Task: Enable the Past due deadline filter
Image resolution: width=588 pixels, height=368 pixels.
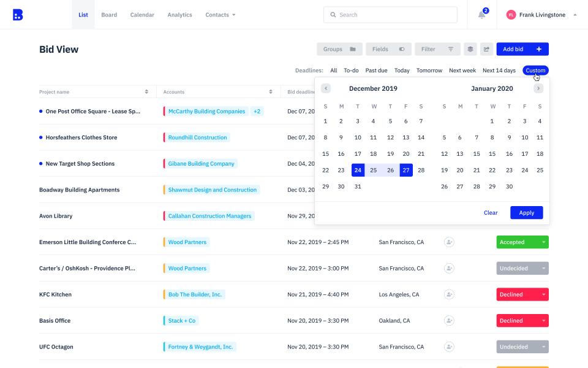Action: [376, 70]
